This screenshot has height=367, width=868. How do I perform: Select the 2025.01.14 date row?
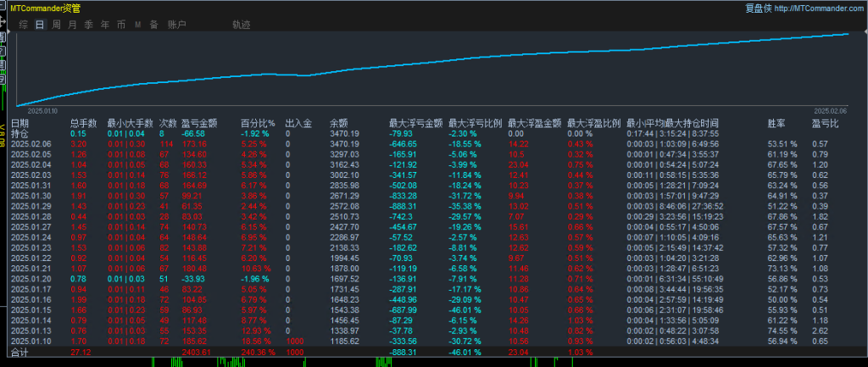tap(32, 320)
